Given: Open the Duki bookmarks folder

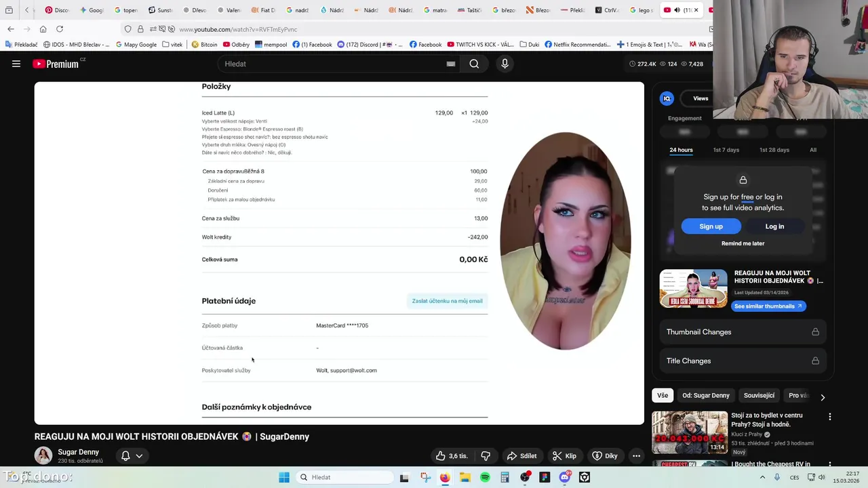Looking at the screenshot, I should pyautogui.click(x=530, y=45).
